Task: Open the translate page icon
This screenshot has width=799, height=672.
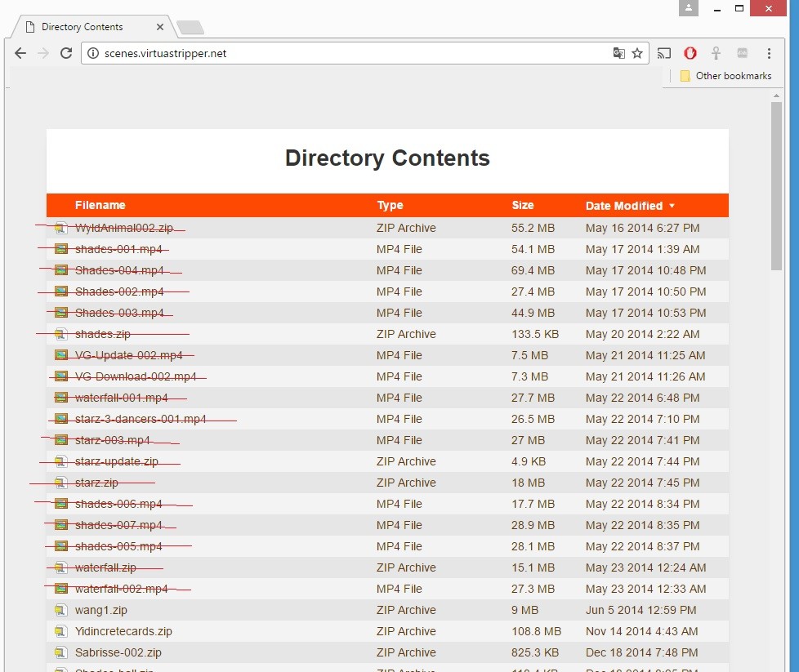Action: [x=619, y=54]
